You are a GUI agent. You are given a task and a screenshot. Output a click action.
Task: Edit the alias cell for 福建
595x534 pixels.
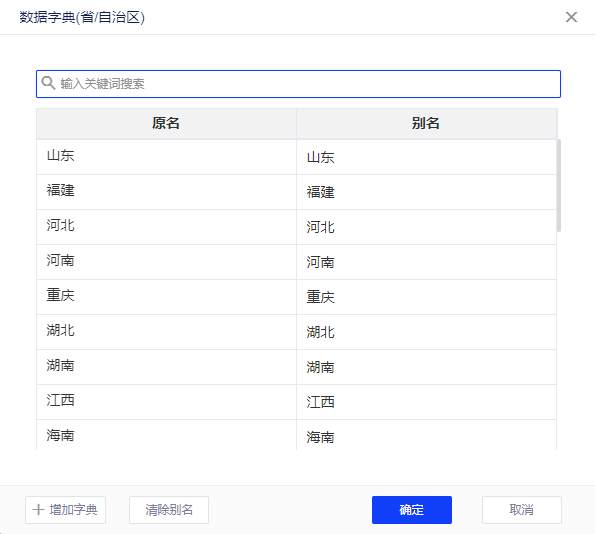[x=427, y=192]
